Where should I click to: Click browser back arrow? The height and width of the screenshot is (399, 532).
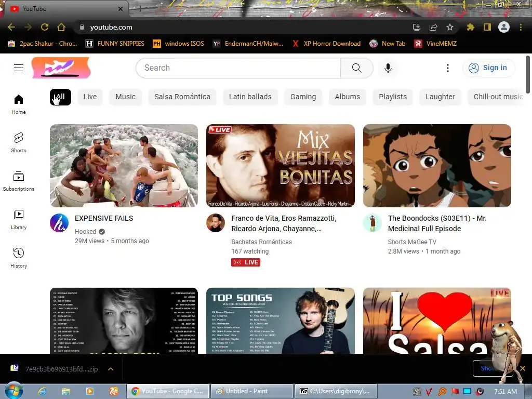pyautogui.click(x=11, y=27)
